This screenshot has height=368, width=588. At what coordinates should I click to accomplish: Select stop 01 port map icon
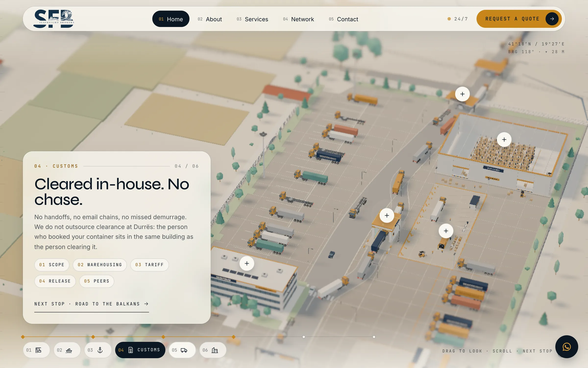[x=36, y=350]
